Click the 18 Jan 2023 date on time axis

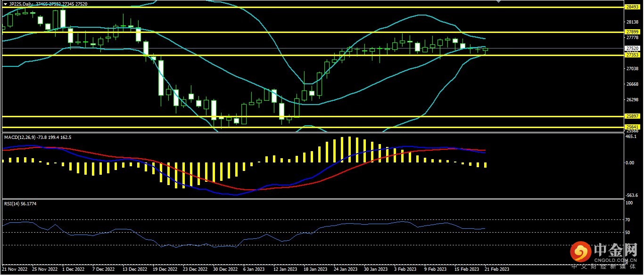315,270
